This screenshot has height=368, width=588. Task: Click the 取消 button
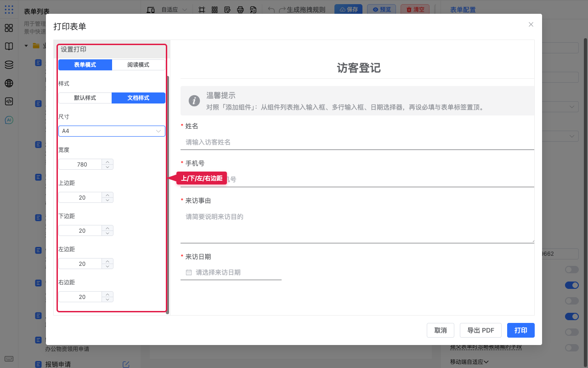441,330
